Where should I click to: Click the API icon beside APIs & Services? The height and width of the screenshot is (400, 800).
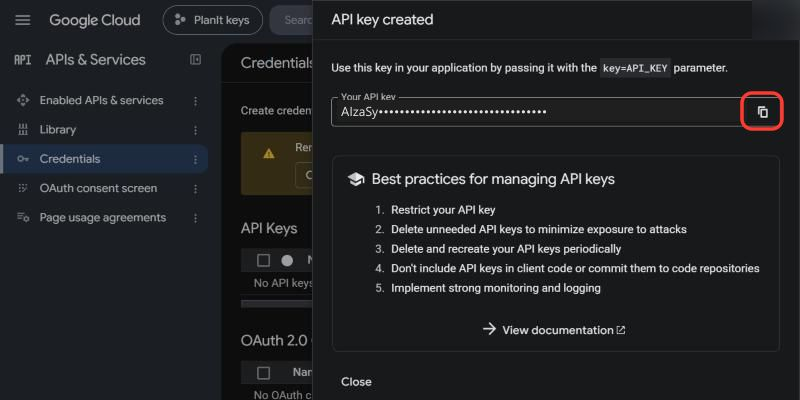[22, 60]
